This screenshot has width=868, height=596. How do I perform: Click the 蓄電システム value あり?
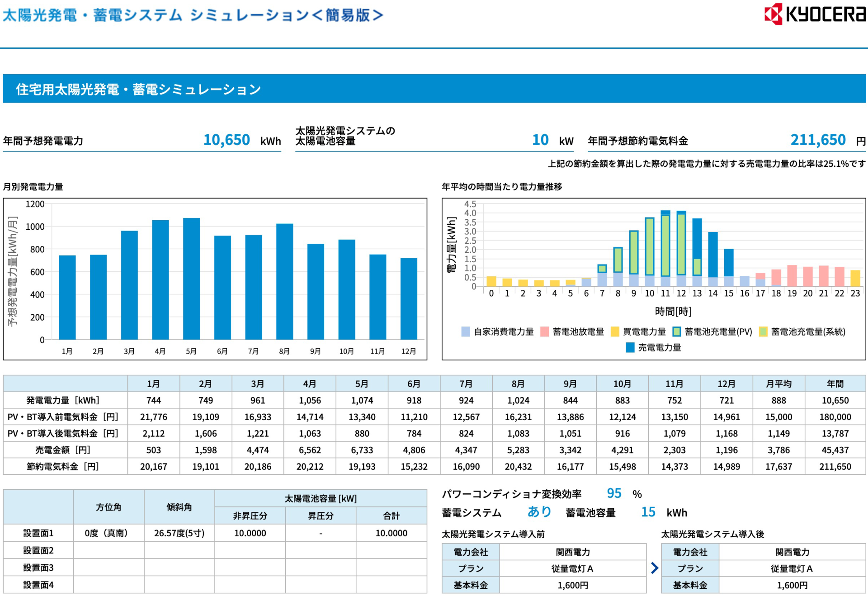(x=539, y=511)
